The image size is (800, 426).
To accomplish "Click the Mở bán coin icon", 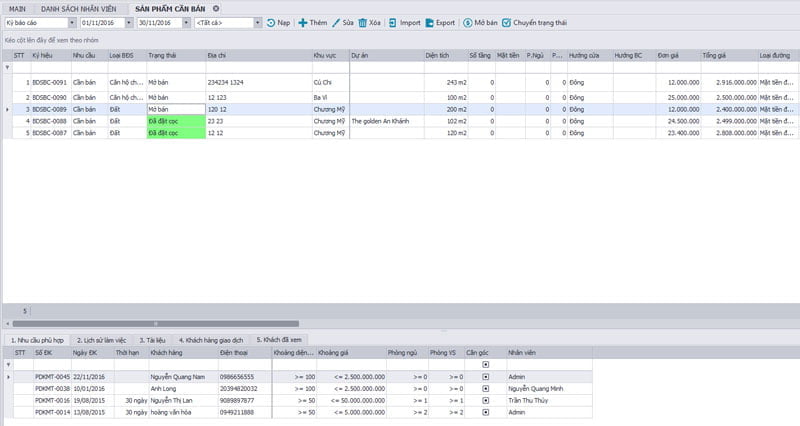I will click(x=468, y=22).
